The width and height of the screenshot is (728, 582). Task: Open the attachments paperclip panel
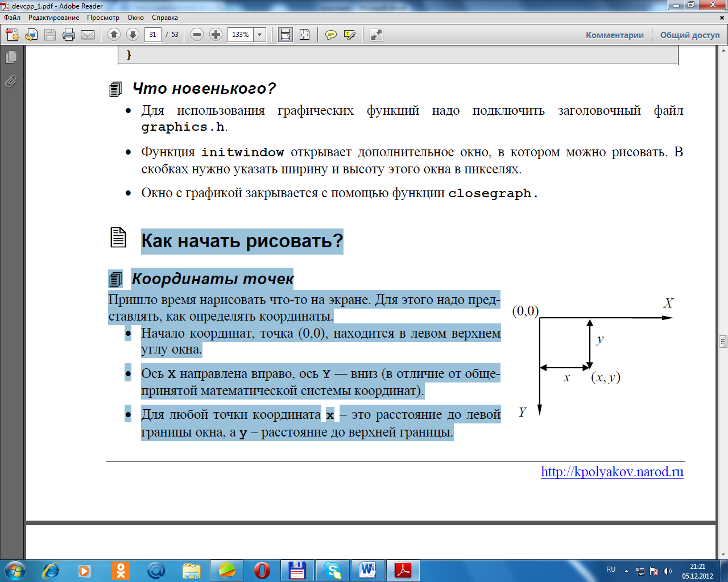click(x=11, y=81)
